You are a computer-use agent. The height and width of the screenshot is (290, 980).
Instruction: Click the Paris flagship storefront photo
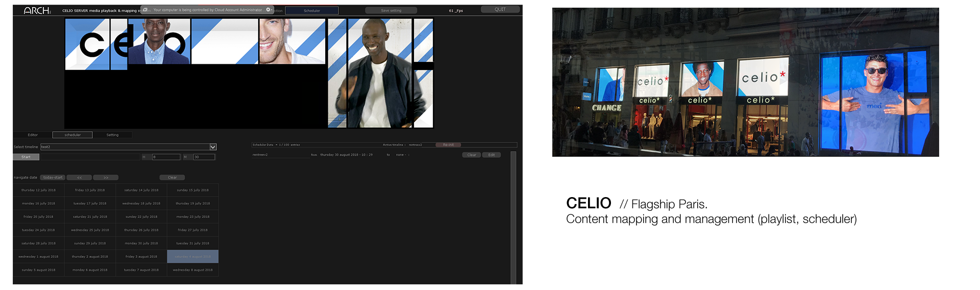click(745, 82)
